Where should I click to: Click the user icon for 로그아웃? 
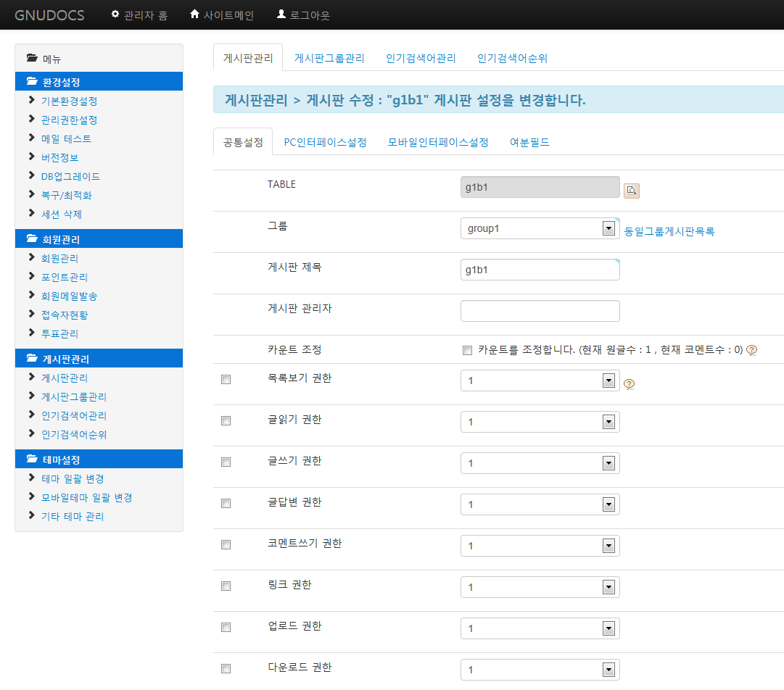click(281, 14)
